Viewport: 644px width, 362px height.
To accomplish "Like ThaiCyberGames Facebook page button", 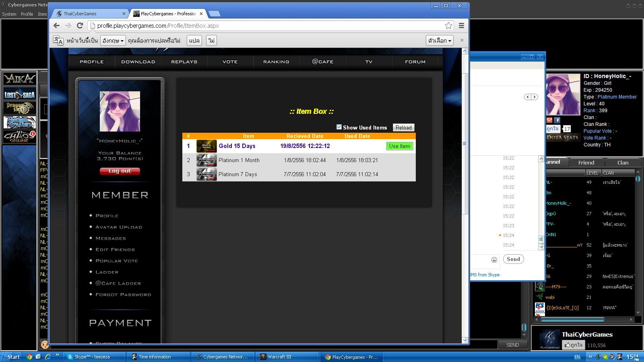I will point(573,345).
